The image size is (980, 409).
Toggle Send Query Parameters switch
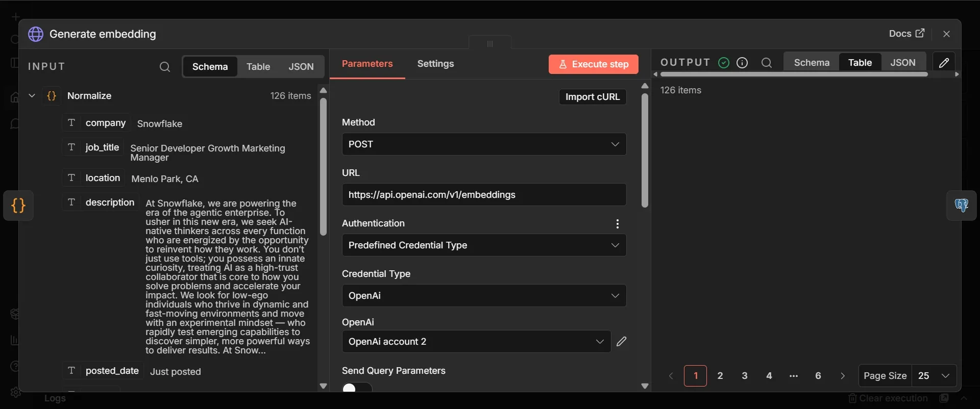[x=357, y=388]
